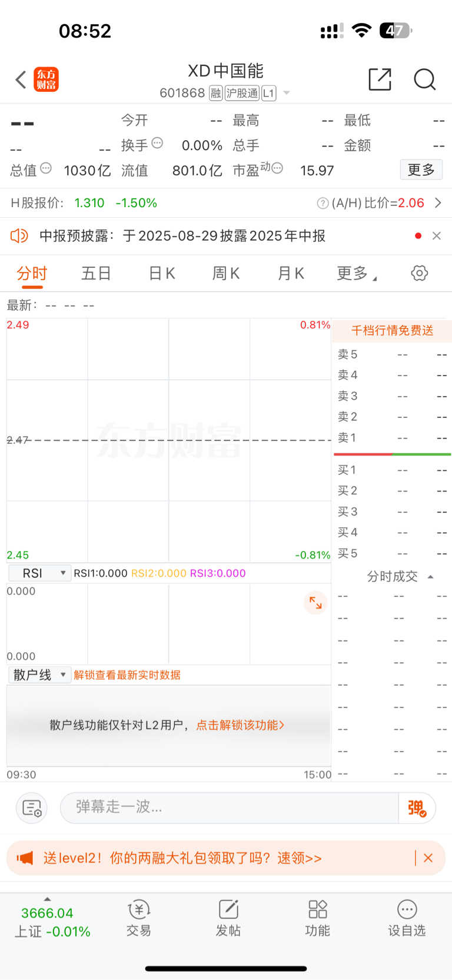This screenshot has height=980, width=452.
Task: Open the RSI indicator dropdown
Action: (x=39, y=573)
